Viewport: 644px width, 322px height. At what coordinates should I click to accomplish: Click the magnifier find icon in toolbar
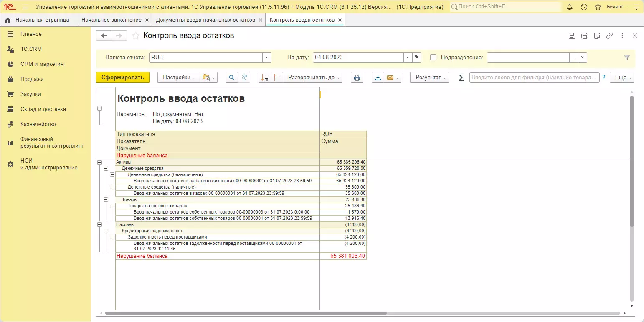[x=231, y=78]
